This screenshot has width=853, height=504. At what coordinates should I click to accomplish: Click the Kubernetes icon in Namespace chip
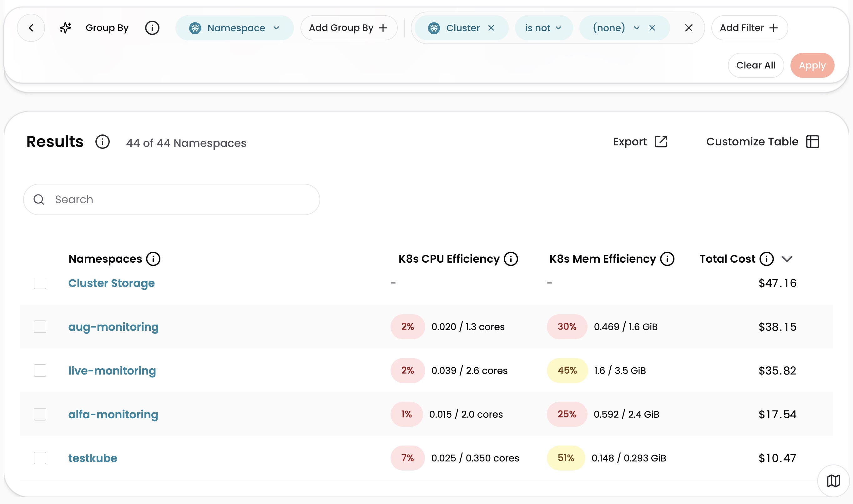click(195, 28)
